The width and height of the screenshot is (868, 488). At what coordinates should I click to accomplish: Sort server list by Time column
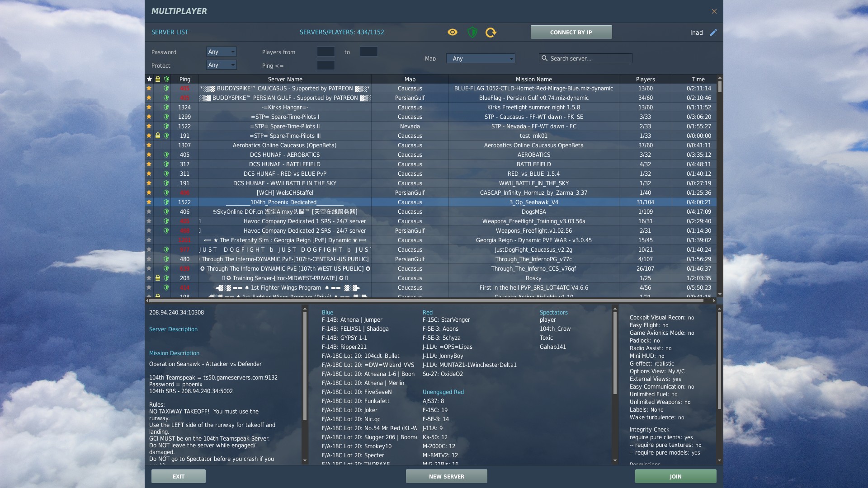pyautogui.click(x=694, y=79)
